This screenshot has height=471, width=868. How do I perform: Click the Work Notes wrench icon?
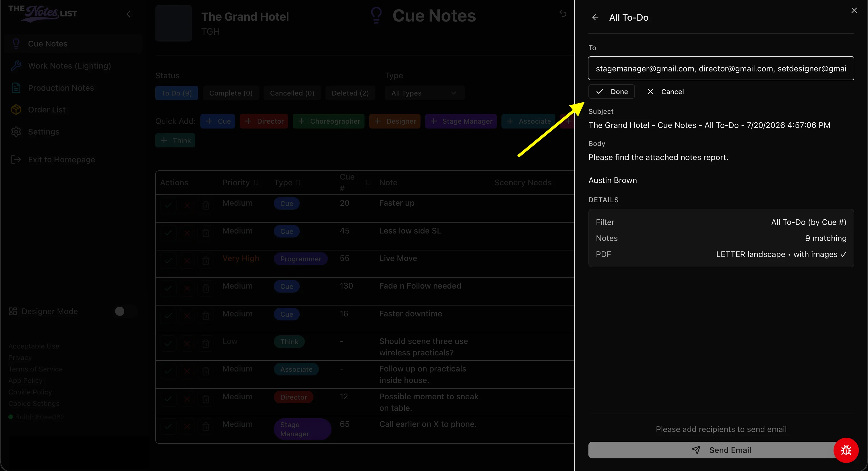pyautogui.click(x=16, y=66)
